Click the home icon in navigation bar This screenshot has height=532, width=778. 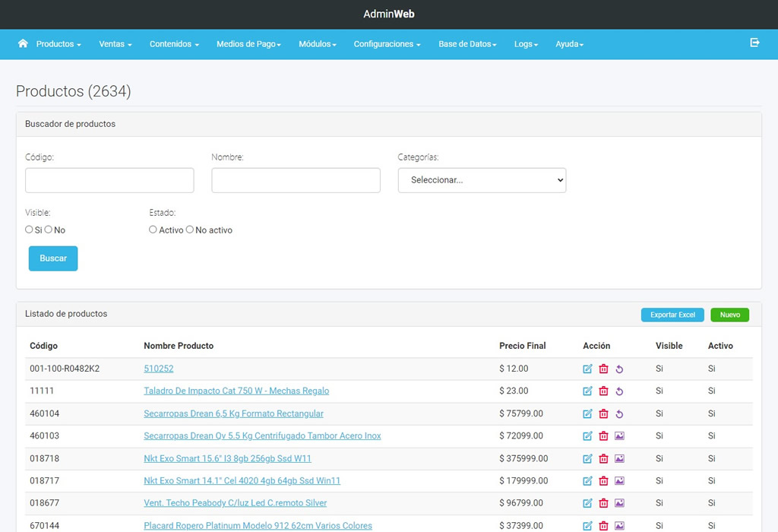[x=23, y=43]
